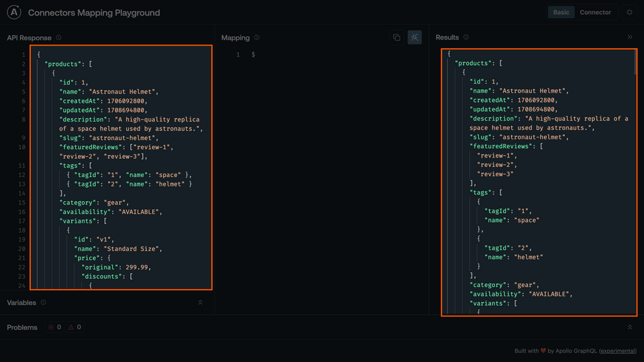The width and height of the screenshot is (644, 362).
Task: Click 1706092800 createdAt in Results
Action: (x=535, y=100)
